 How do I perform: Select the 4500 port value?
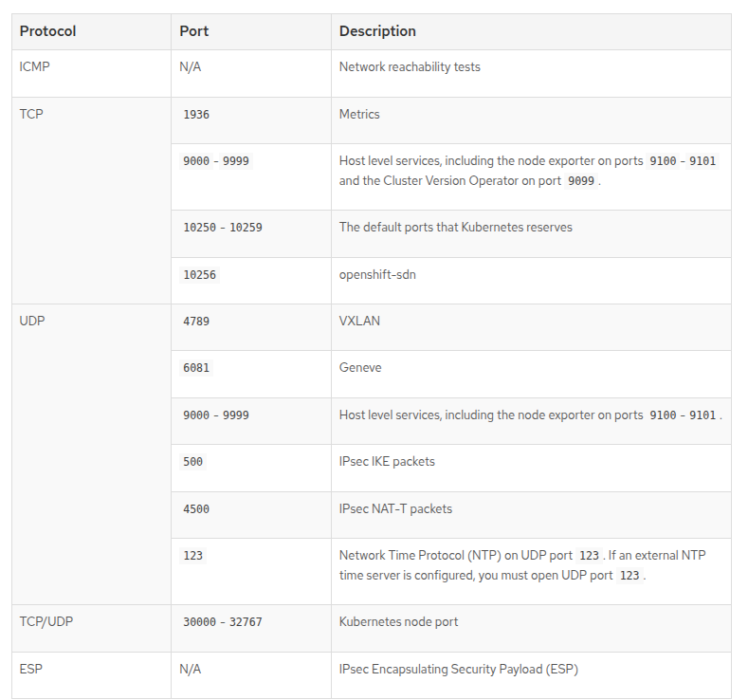(x=196, y=509)
